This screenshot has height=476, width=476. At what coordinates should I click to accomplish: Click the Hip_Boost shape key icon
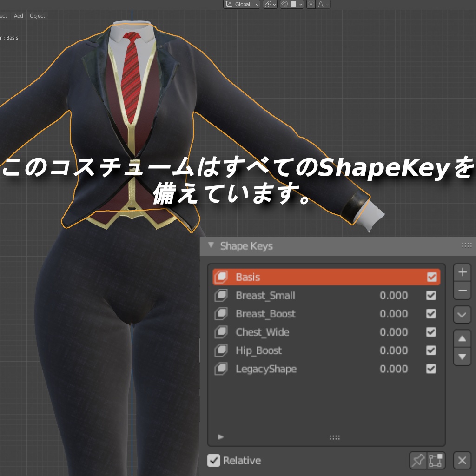[221, 350]
